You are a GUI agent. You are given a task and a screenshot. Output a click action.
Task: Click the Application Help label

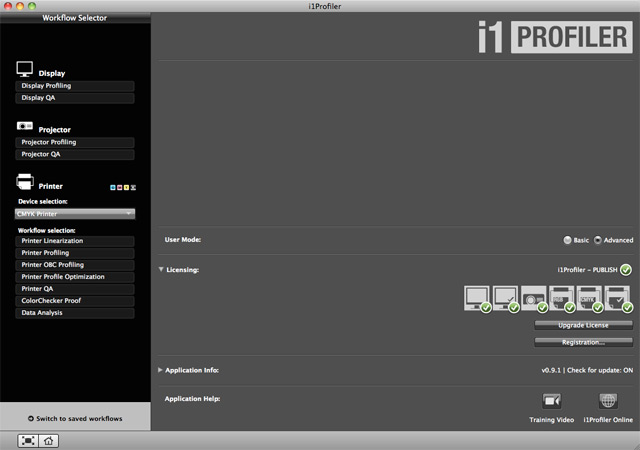192,399
